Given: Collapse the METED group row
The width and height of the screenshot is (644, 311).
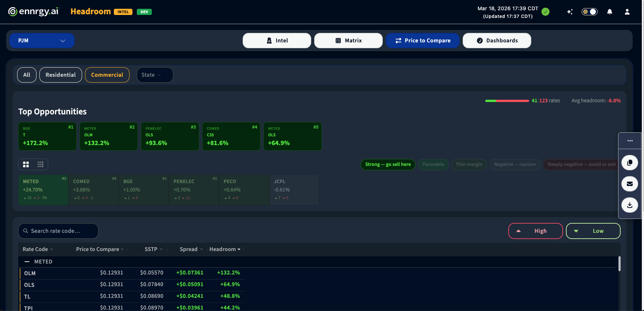Looking at the screenshot, I should (27, 262).
